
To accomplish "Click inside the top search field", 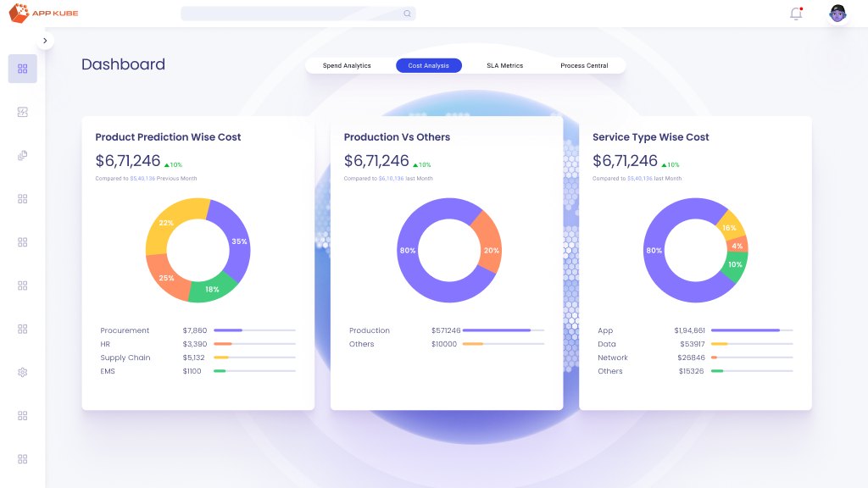I will (298, 14).
